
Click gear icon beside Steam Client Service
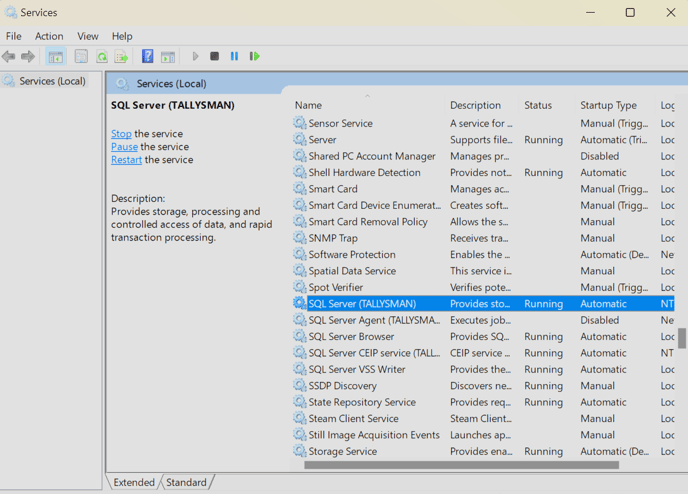300,418
